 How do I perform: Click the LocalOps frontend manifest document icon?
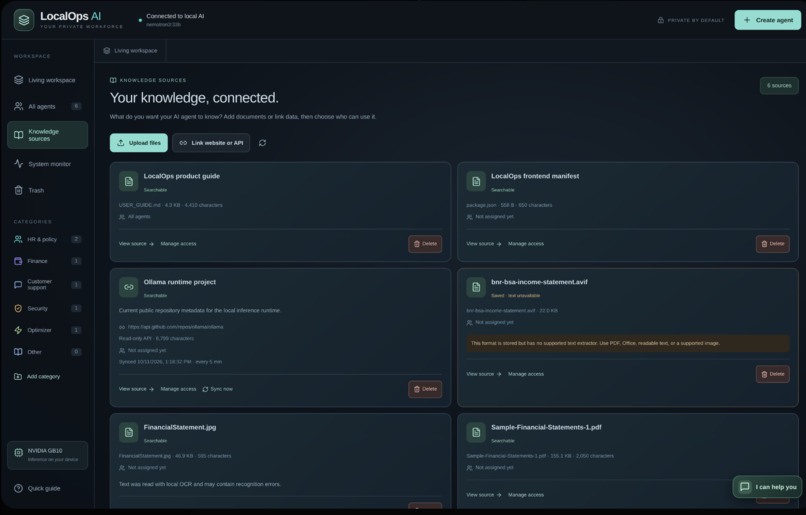pyautogui.click(x=476, y=181)
